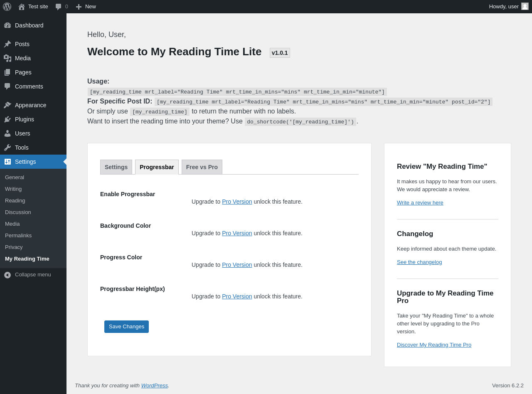Open Media settings submenu item
The width and height of the screenshot is (532, 394).
tap(12, 224)
